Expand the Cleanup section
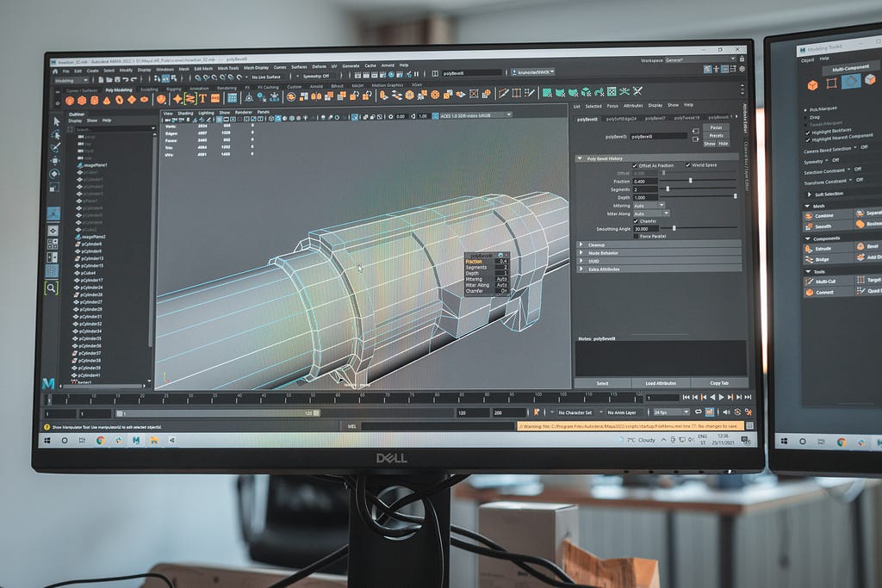The height and width of the screenshot is (588, 882). click(x=581, y=244)
